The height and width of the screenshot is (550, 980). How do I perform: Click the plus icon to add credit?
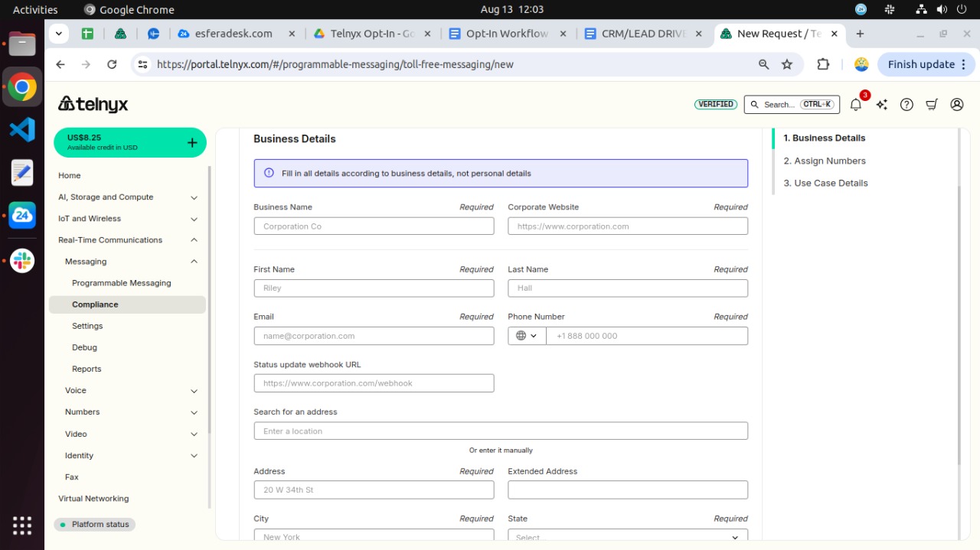[191, 142]
